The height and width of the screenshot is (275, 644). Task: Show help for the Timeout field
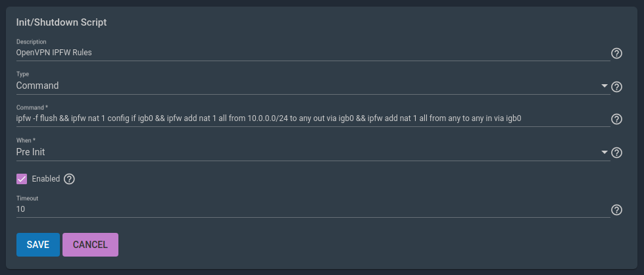click(616, 210)
